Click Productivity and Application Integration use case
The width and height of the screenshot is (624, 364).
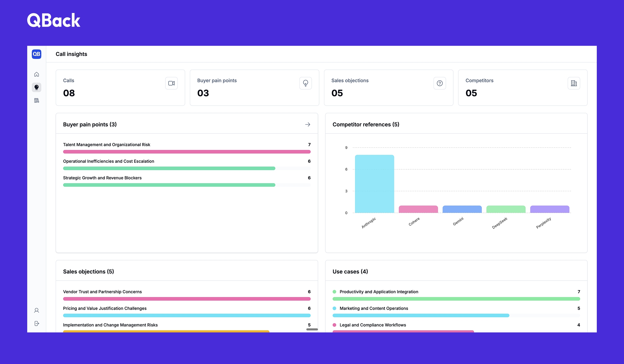pyautogui.click(x=379, y=292)
